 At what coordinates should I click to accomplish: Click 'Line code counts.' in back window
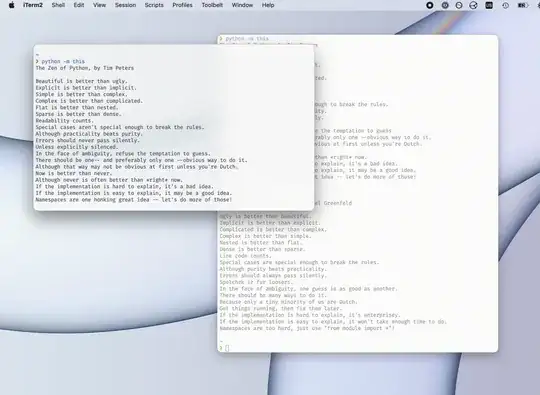[x=246, y=256]
